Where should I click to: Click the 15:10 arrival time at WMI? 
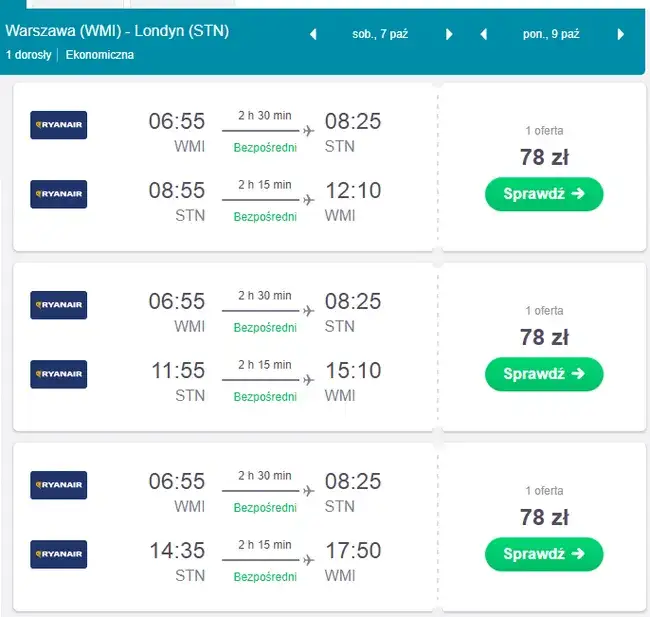click(x=353, y=371)
